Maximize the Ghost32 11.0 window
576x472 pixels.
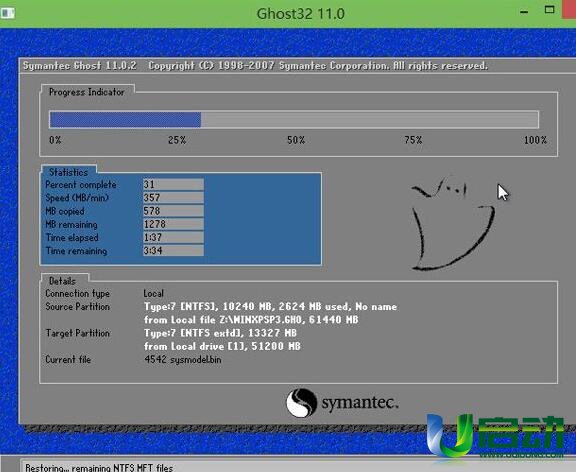(x=549, y=10)
